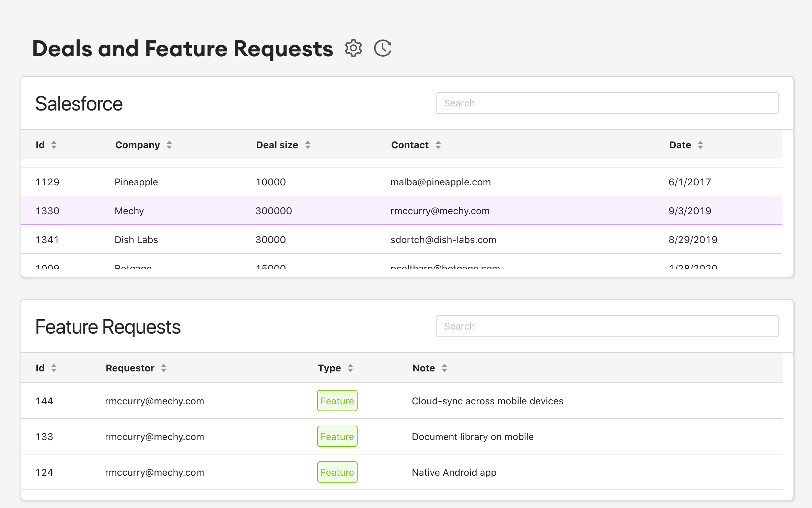Click requestor email in row 124
The image size is (812, 508).
point(154,472)
